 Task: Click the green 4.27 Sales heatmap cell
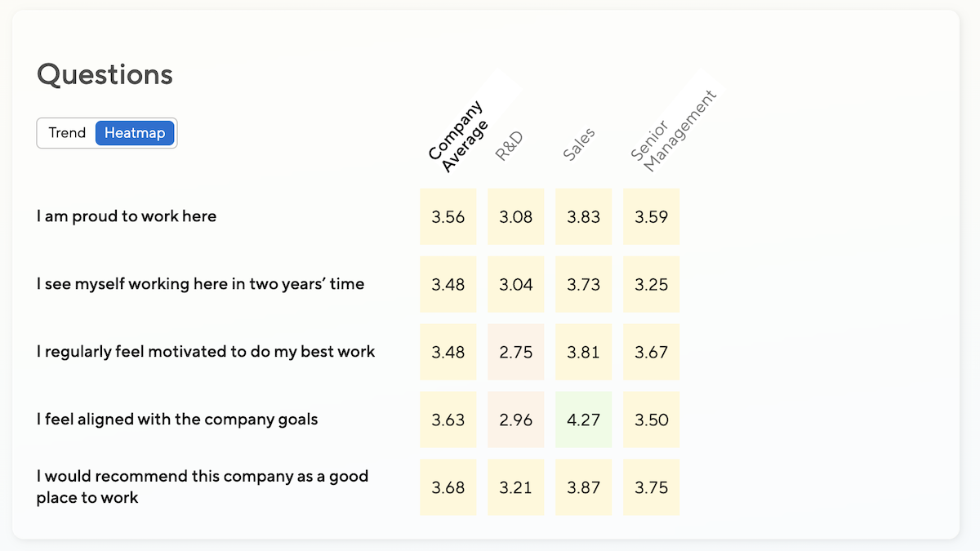(x=583, y=420)
